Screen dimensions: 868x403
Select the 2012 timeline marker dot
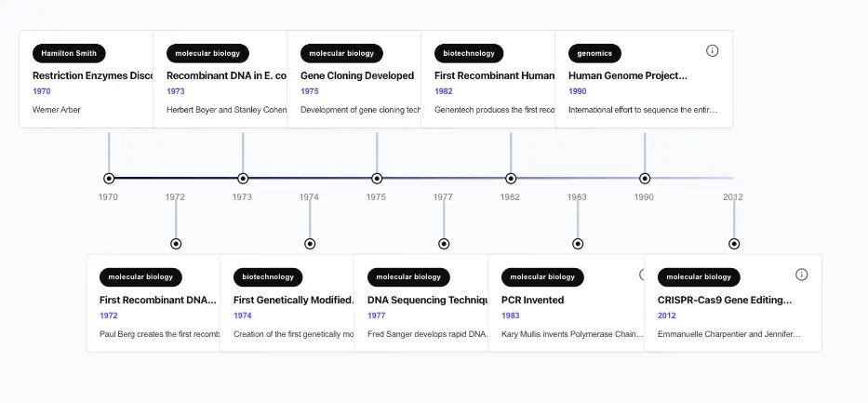click(x=734, y=244)
